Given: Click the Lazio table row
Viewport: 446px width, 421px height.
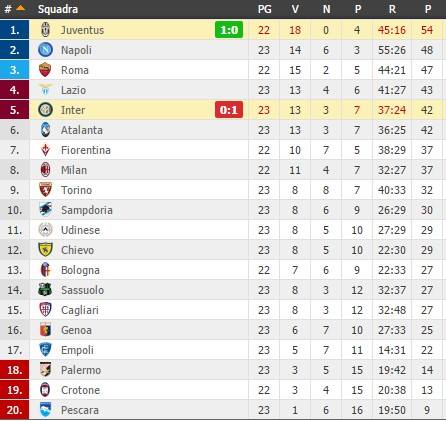Looking at the screenshot, I should 223,90.
